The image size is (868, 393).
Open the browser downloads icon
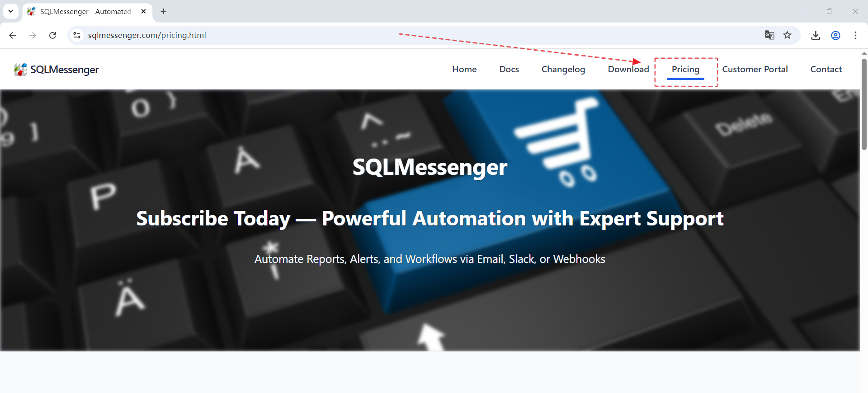pyautogui.click(x=816, y=35)
